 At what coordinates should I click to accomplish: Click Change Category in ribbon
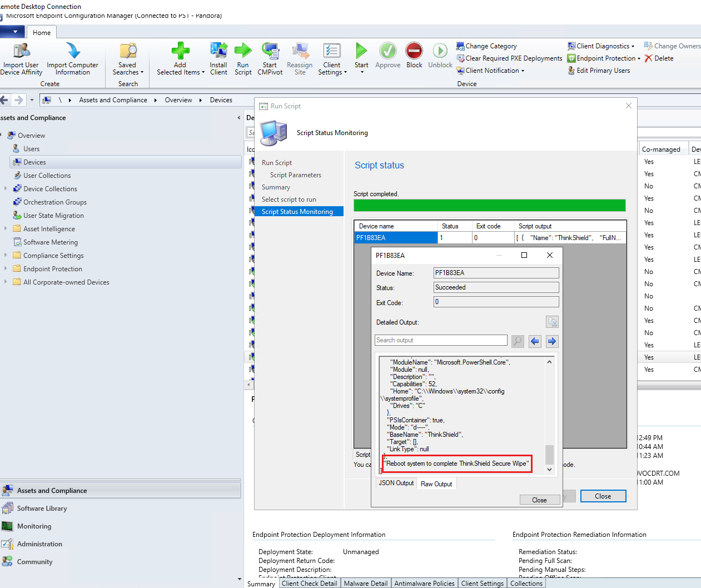(x=486, y=46)
